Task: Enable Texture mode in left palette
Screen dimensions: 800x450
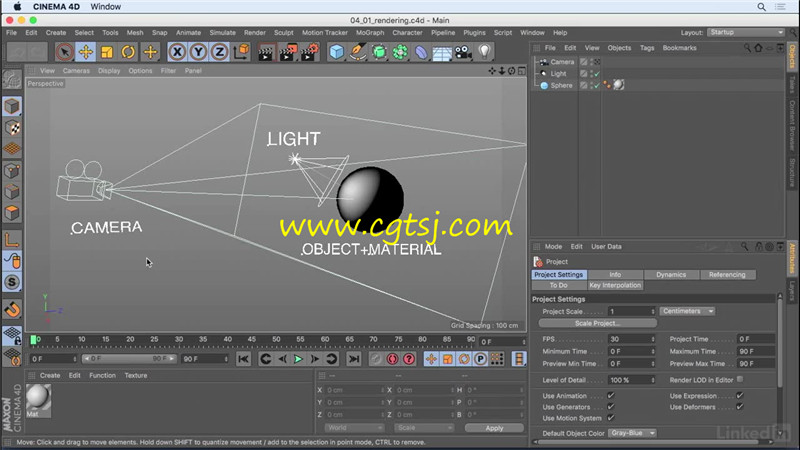Action: tap(12, 128)
